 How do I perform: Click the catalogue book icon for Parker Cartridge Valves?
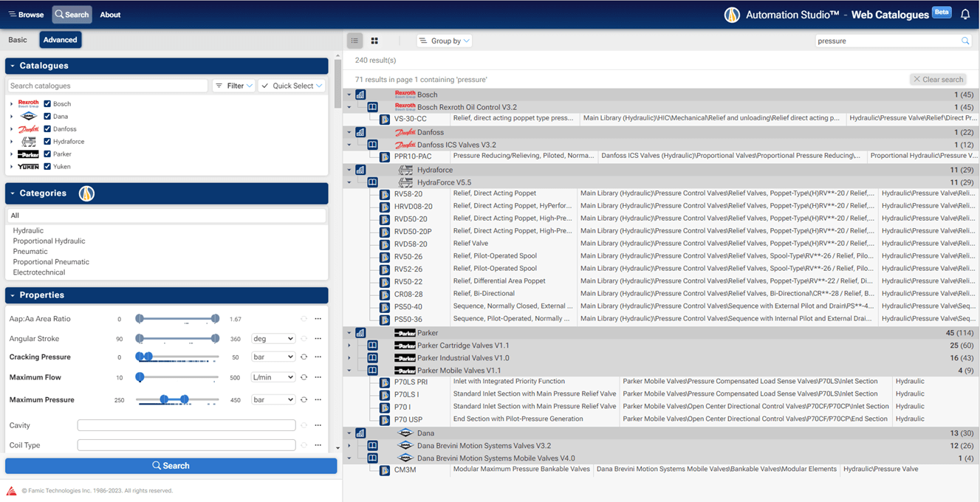click(x=373, y=345)
